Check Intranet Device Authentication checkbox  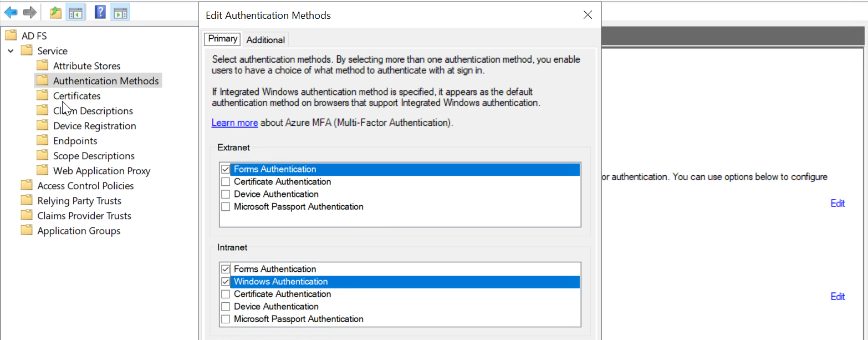click(226, 307)
